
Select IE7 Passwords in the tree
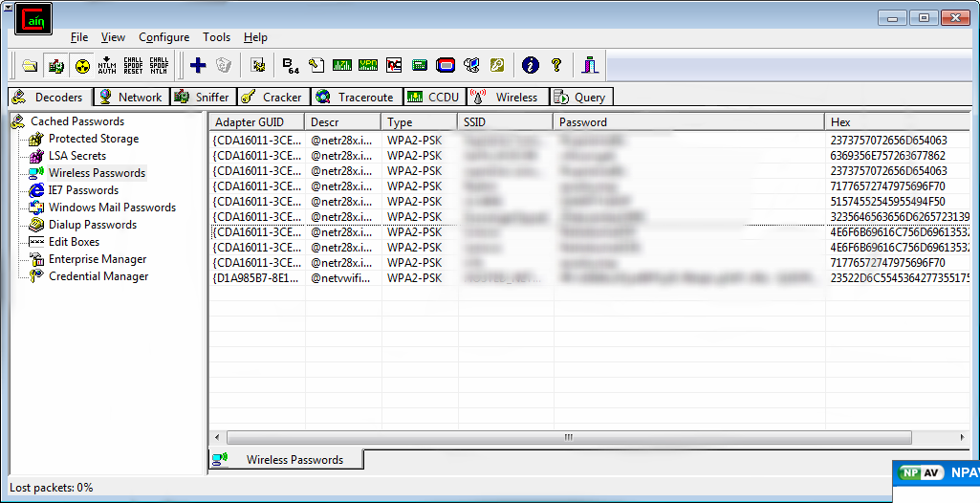coord(83,190)
